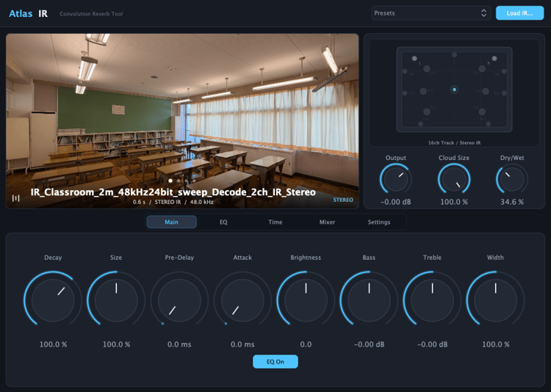This screenshot has width=551, height=392.
Task: Click the Output knob
Action: coord(396,179)
